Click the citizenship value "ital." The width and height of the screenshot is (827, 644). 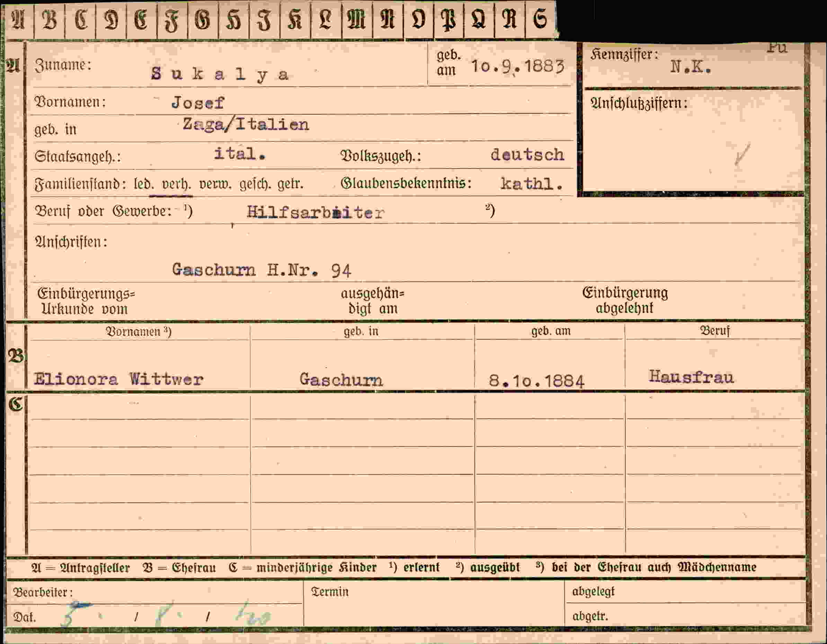(x=240, y=154)
